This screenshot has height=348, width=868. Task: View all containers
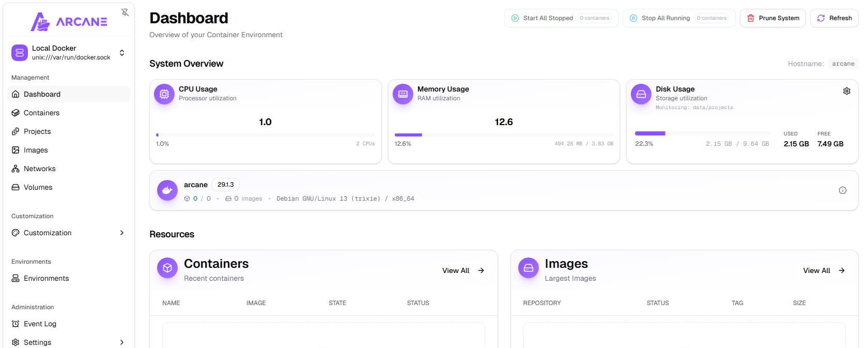[463, 270]
